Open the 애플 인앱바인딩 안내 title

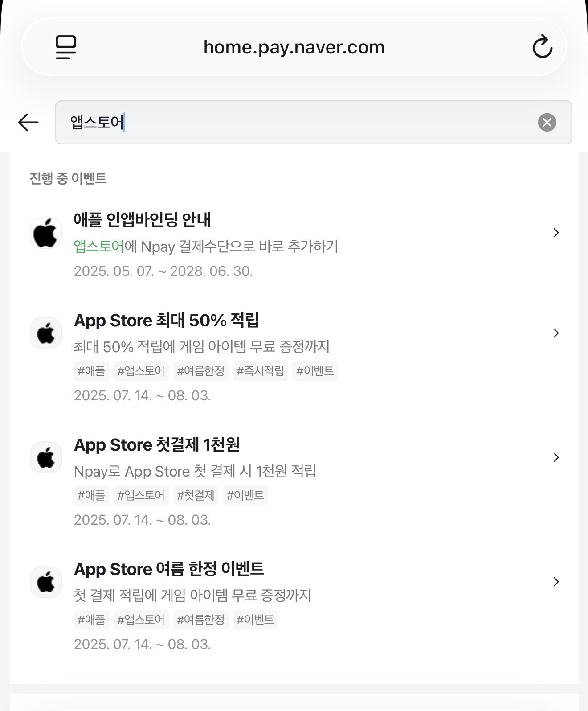pos(142,219)
